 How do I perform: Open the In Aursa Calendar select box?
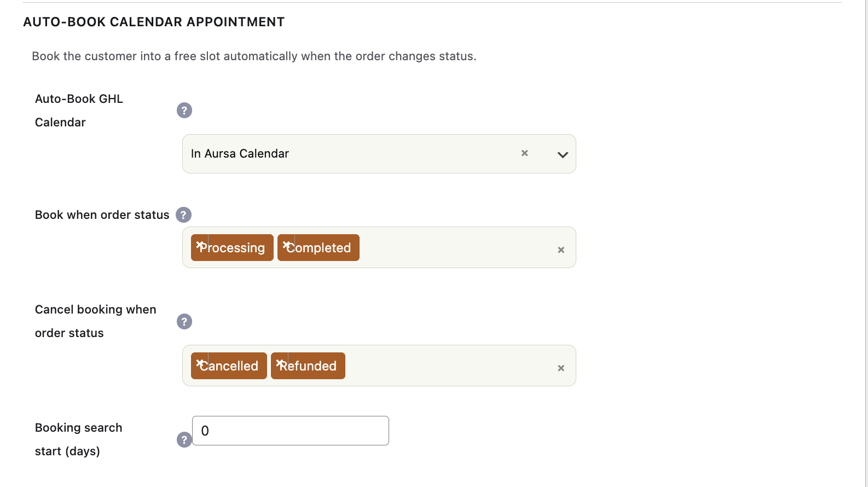coord(379,154)
